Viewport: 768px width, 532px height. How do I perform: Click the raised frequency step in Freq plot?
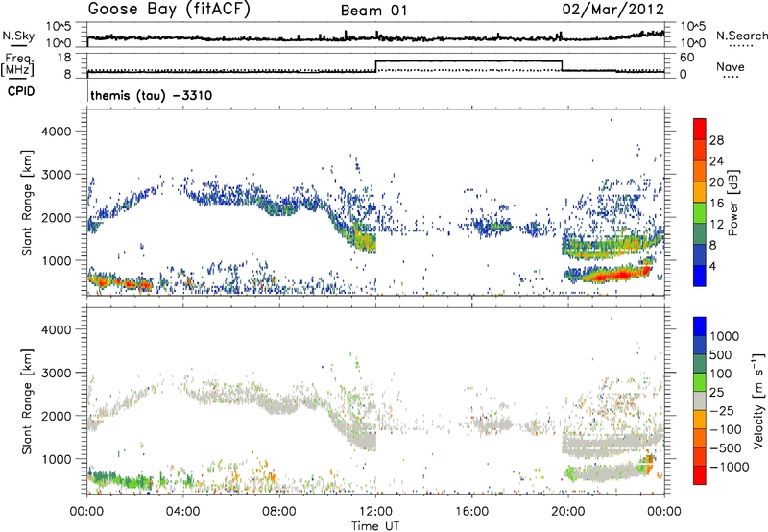pyautogui.click(x=468, y=60)
